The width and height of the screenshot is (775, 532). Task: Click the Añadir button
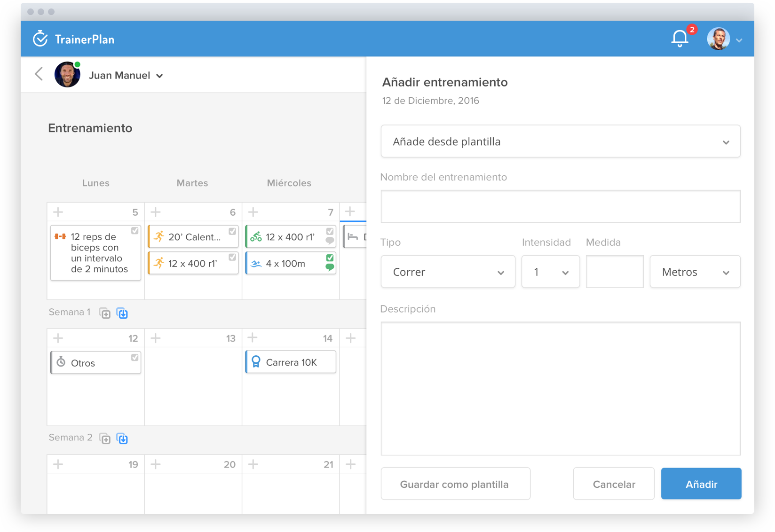(701, 484)
